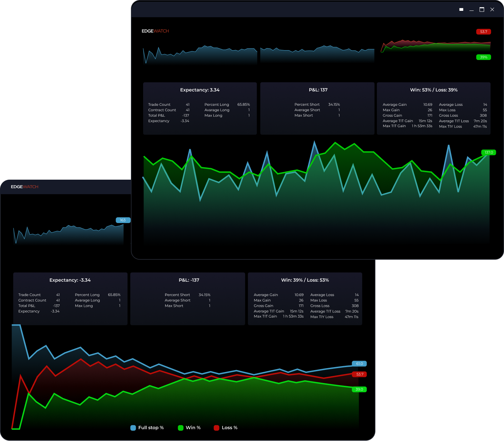Screen dimensions: 504x441
Task: Open the Expectancy: -3.34 card heading
Action: tap(70, 280)
